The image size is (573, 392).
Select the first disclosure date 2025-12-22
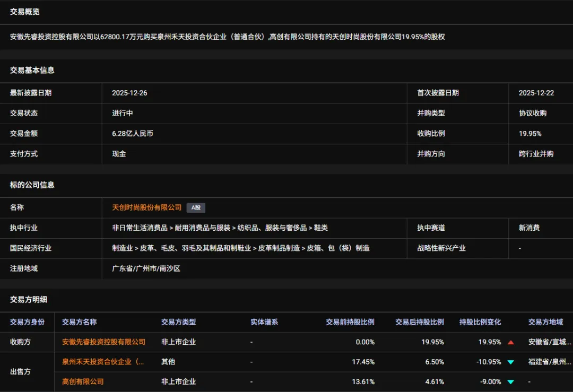coord(536,93)
